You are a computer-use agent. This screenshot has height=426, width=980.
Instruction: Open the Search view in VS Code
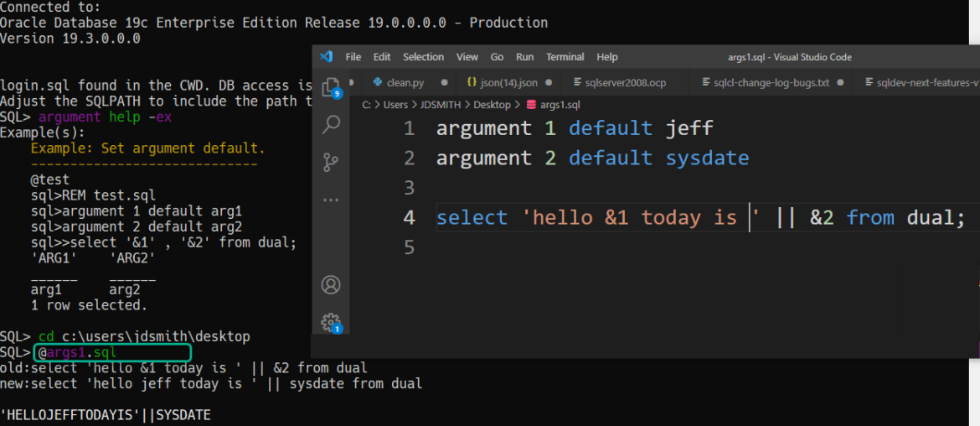click(x=331, y=125)
